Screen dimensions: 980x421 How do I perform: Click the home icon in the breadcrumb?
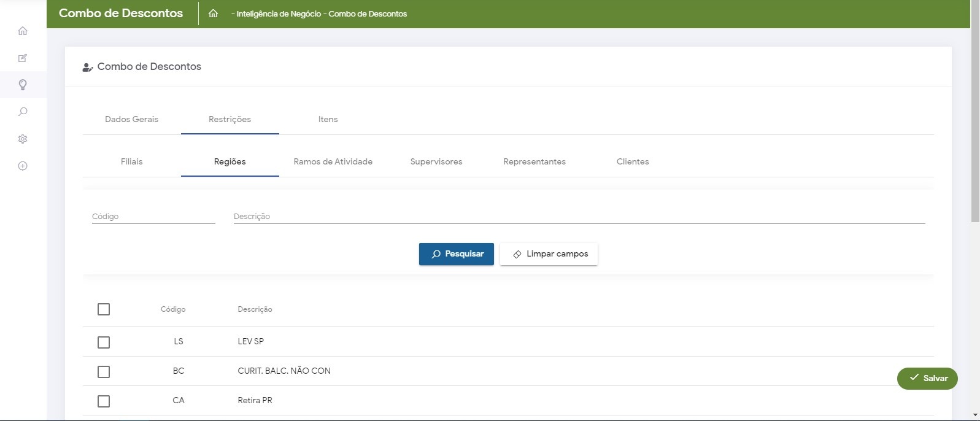point(213,14)
